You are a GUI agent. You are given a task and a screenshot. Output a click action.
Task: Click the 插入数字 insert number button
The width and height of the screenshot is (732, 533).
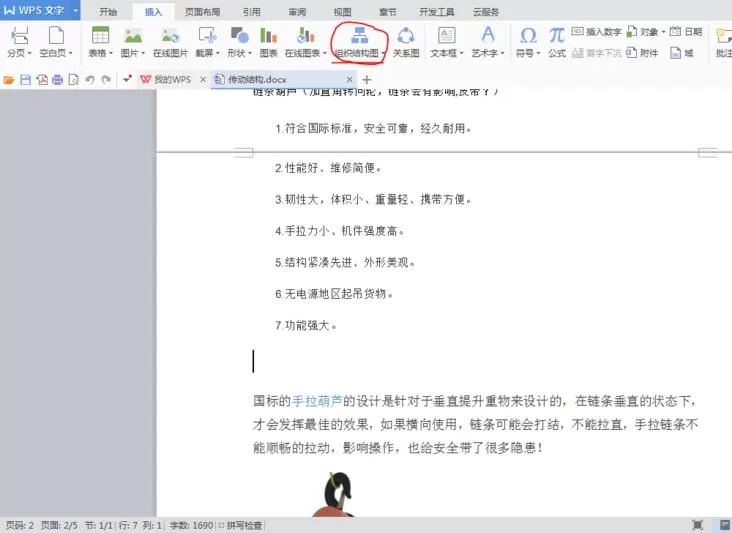click(597, 32)
